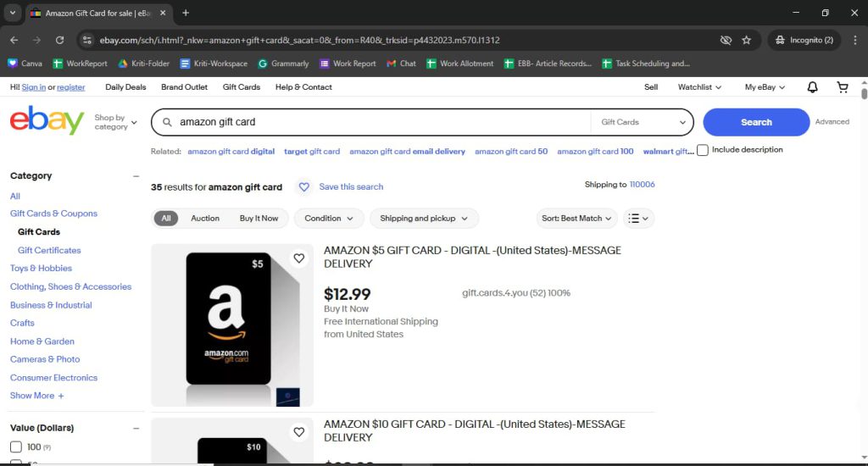Open Help & Contact

click(303, 87)
